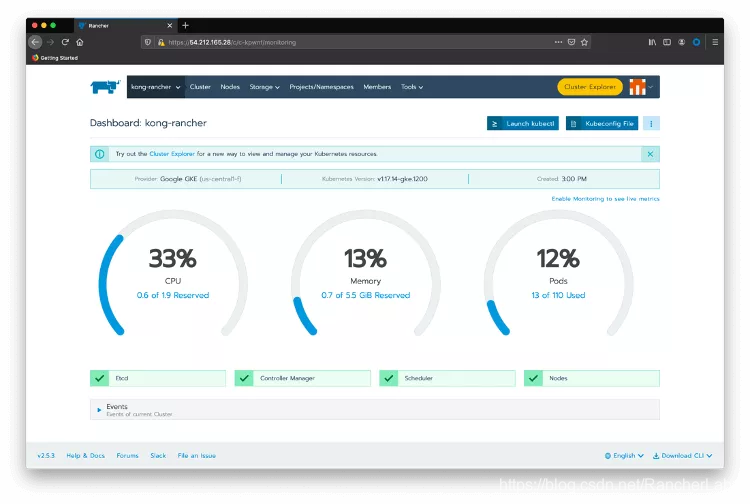Open the Getting Started bookmark
The image size is (750, 504).
point(55,58)
